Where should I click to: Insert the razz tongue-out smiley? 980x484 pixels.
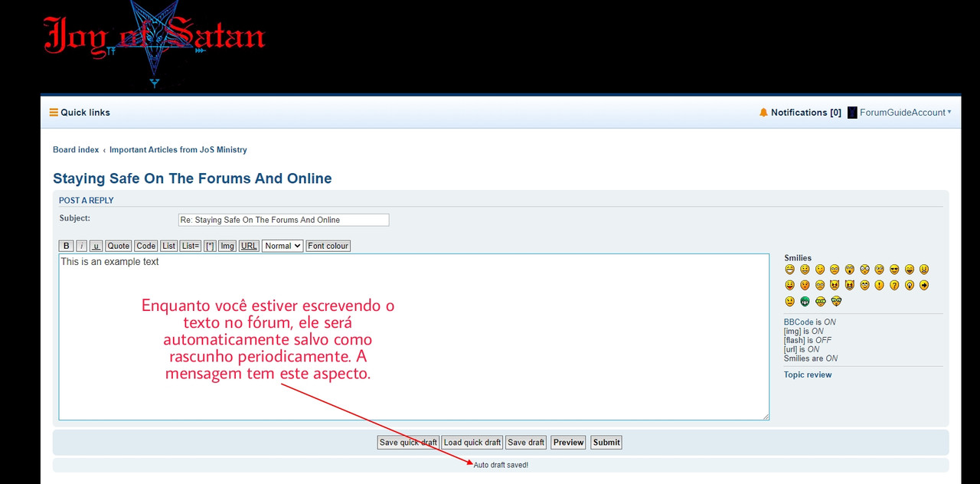point(789,285)
